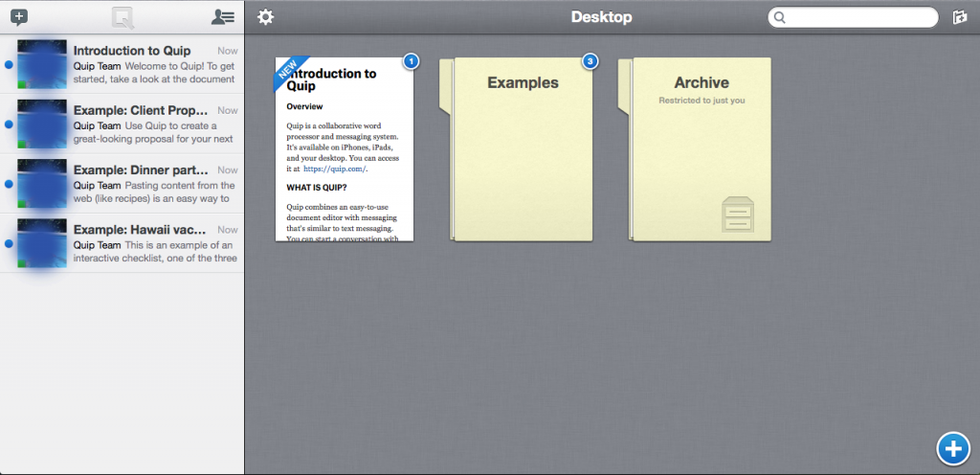The image size is (980, 475).
Task: Click the "Restricted to just you" label
Action: (702, 100)
